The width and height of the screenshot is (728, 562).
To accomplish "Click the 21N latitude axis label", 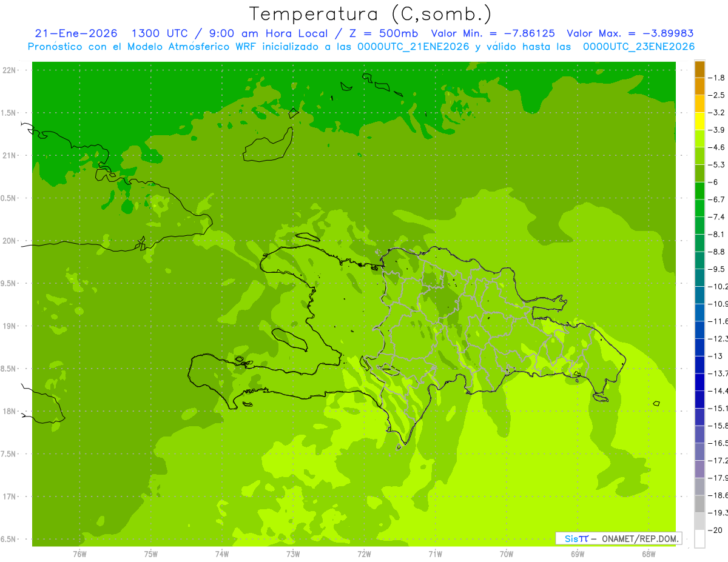I will pyautogui.click(x=10, y=156).
